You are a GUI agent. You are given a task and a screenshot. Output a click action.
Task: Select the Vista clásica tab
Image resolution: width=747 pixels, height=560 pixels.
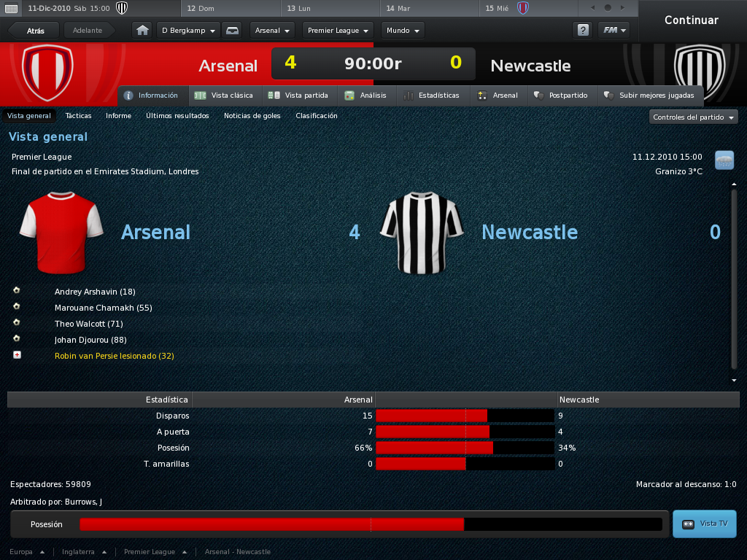225,96
